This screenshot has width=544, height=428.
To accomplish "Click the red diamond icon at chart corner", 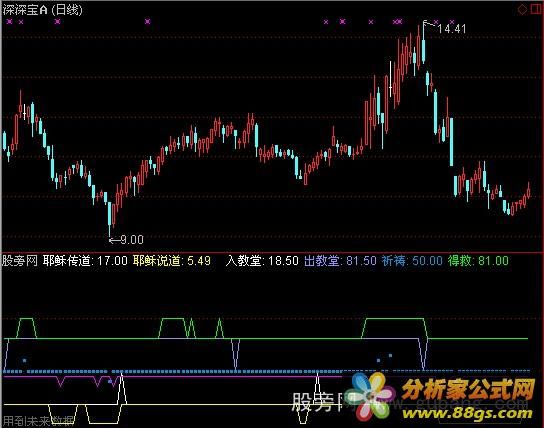I will pos(522,9).
